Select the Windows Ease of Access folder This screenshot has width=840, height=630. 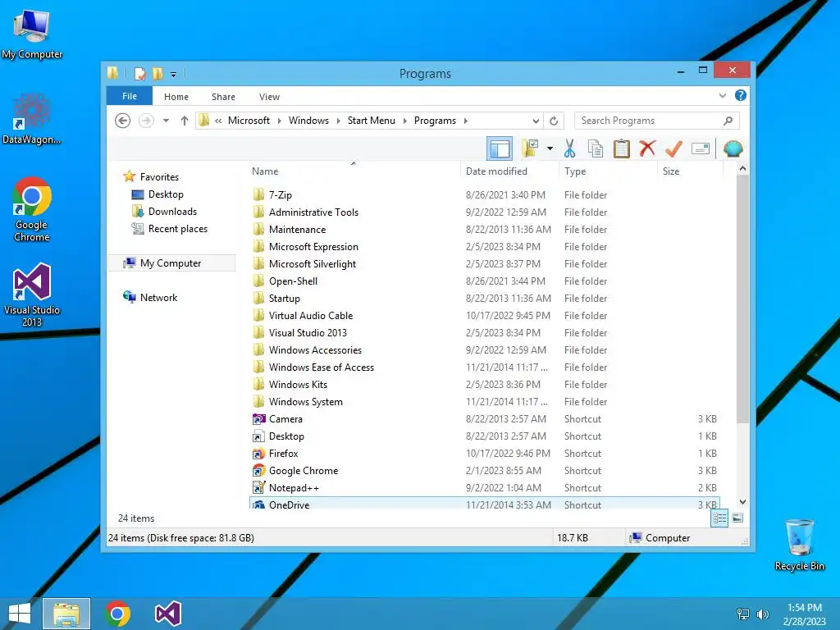(486, 367)
